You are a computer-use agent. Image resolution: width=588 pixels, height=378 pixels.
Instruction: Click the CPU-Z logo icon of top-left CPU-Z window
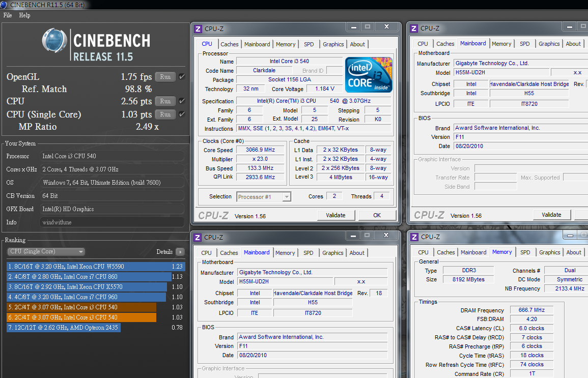pyautogui.click(x=198, y=29)
